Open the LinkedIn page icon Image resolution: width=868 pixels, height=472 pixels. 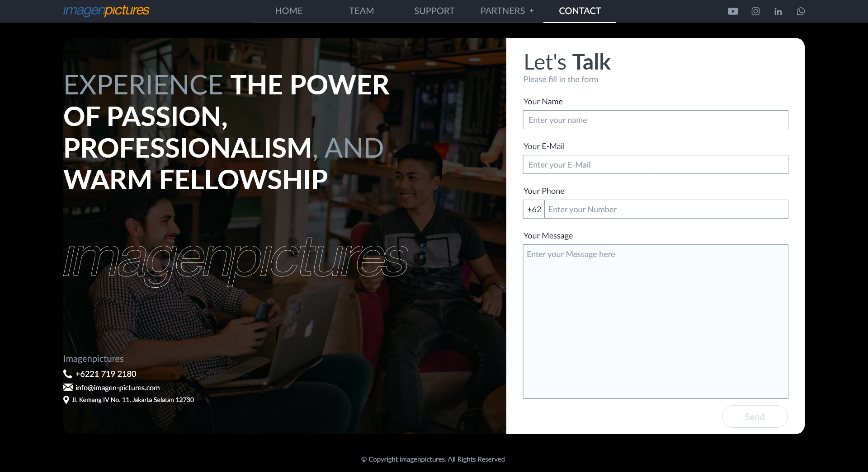point(778,11)
